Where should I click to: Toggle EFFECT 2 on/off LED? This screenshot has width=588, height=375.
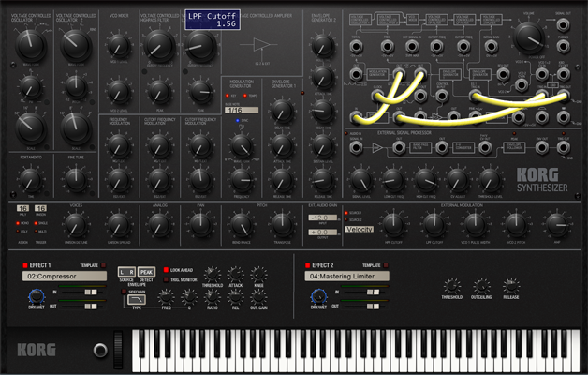pos(307,265)
